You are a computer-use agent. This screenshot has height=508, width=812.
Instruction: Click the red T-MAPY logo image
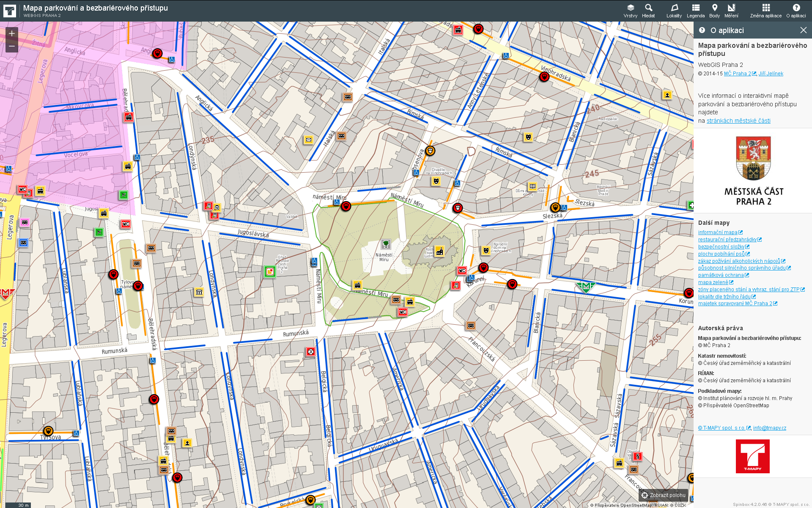point(753,456)
